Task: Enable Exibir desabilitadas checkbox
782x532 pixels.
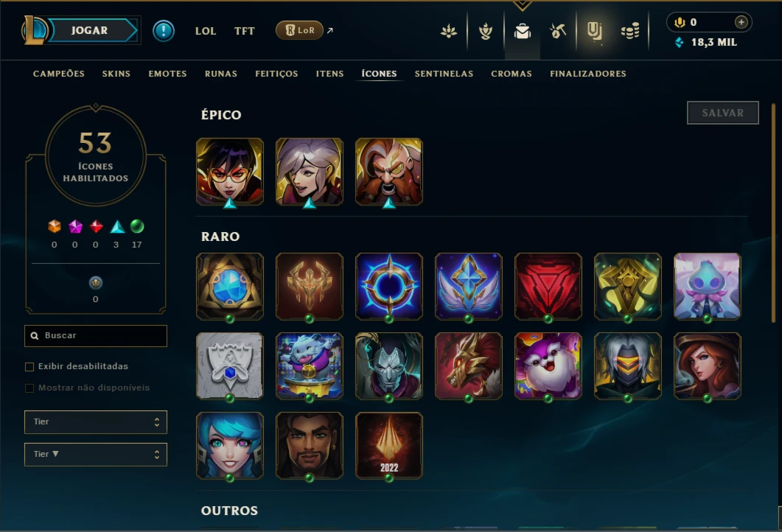Action: [x=29, y=367]
